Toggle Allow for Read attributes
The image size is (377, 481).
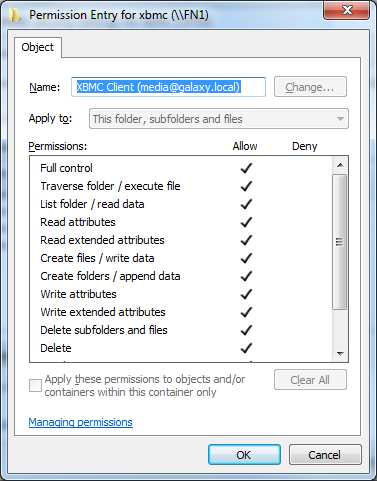pos(246,222)
